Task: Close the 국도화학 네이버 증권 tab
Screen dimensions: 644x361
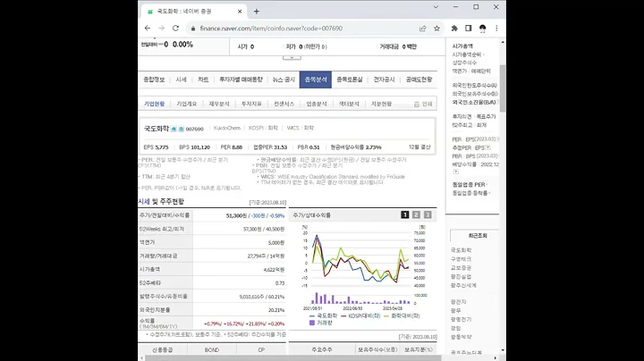Action: 240,12
